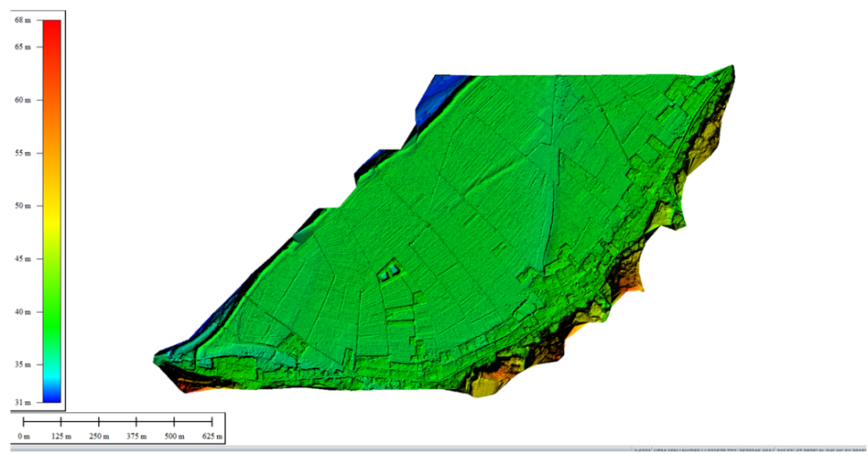
Task: Click the '31 m' legend label
Action: [23, 402]
